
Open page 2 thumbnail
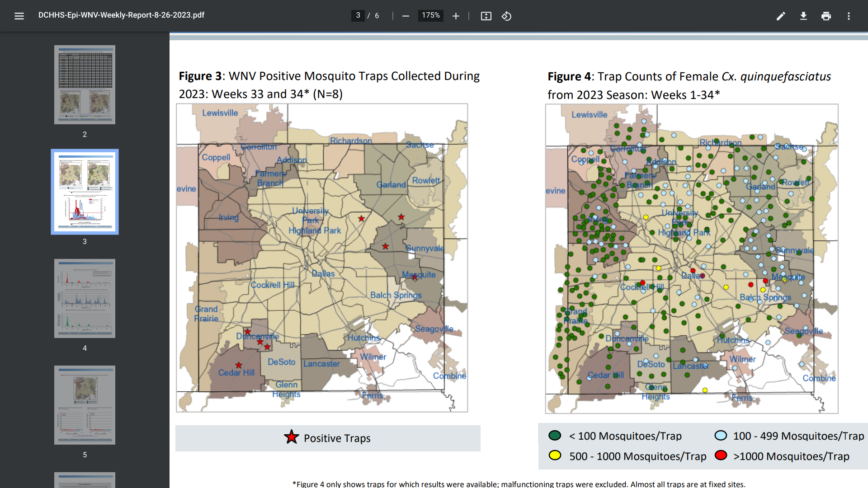(85, 85)
